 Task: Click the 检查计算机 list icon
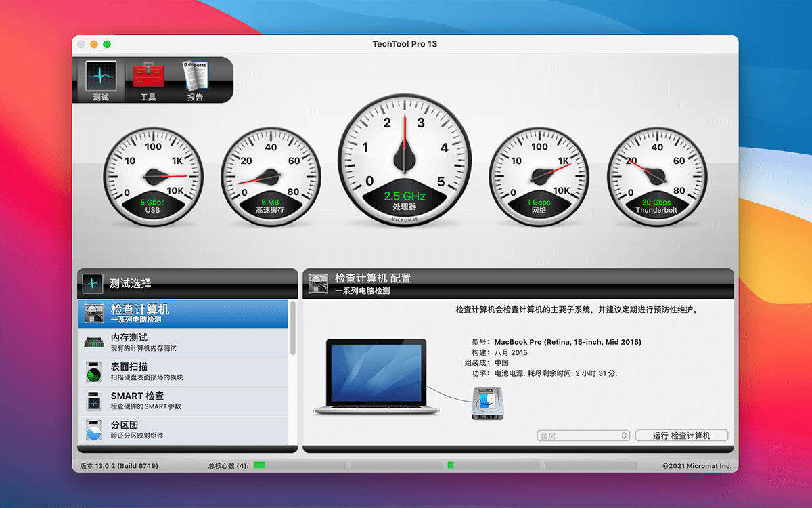pos(94,314)
